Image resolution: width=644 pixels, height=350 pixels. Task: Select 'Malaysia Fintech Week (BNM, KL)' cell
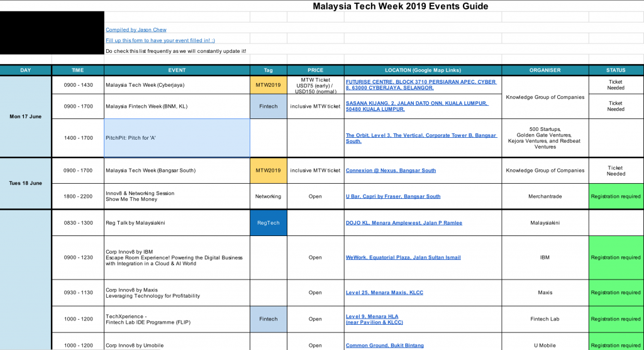pyautogui.click(x=177, y=106)
